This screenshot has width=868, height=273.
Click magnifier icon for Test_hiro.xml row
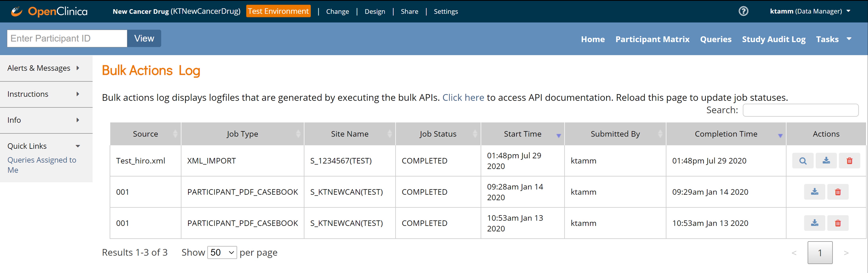pos(803,161)
